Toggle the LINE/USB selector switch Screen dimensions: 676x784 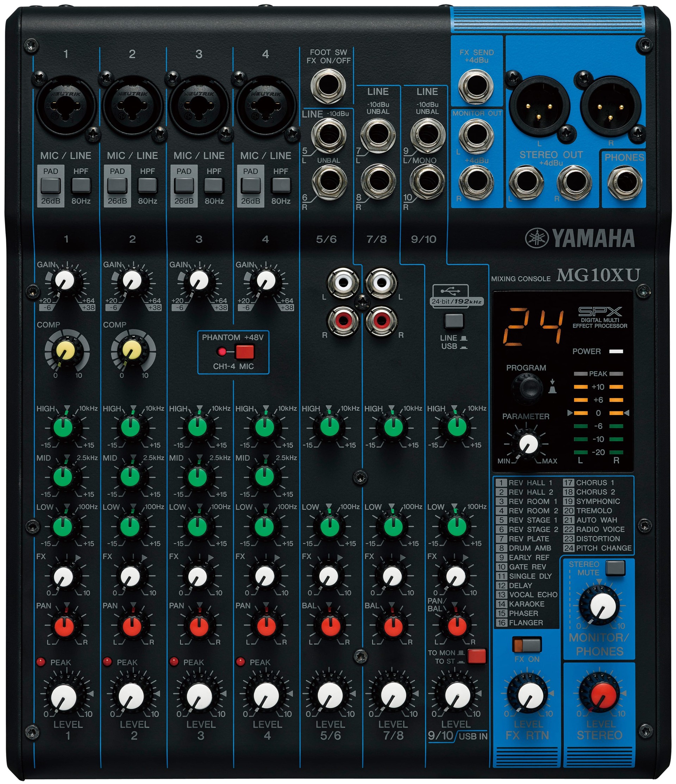coord(454,321)
